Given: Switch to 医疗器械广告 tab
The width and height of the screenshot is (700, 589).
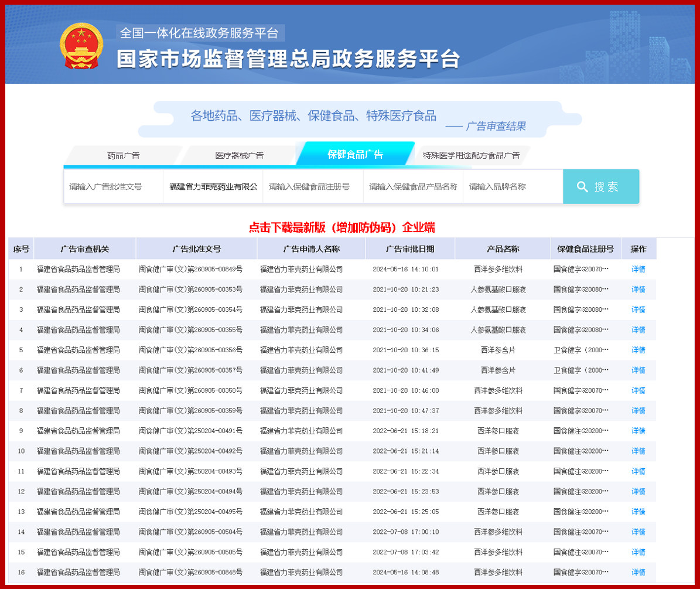Looking at the screenshot, I should pyautogui.click(x=239, y=155).
